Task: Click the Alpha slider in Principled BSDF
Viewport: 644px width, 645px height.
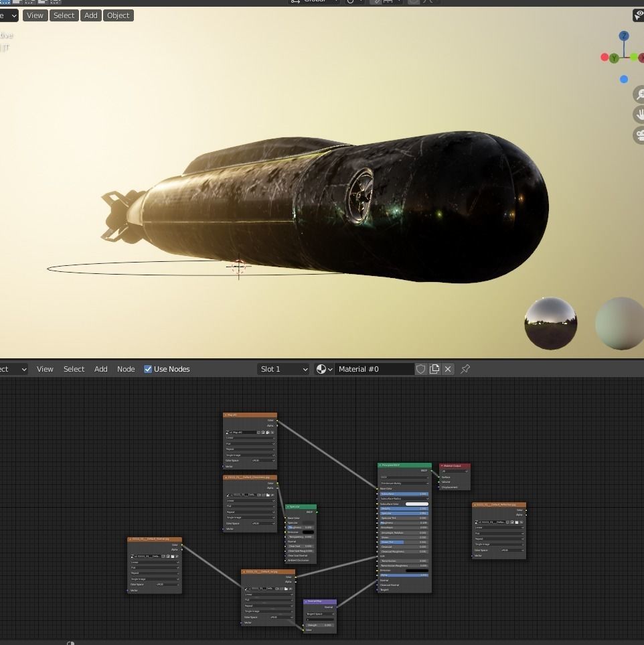Action: [404, 575]
